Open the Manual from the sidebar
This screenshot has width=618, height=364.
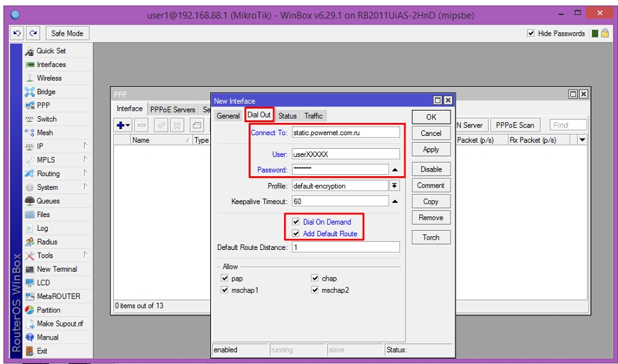pyautogui.click(x=57, y=337)
